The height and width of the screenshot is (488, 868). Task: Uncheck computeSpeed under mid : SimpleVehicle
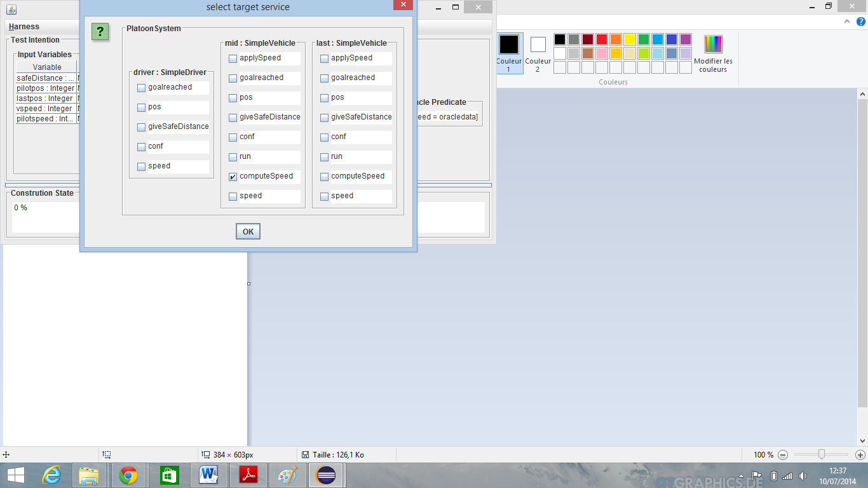point(233,177)
